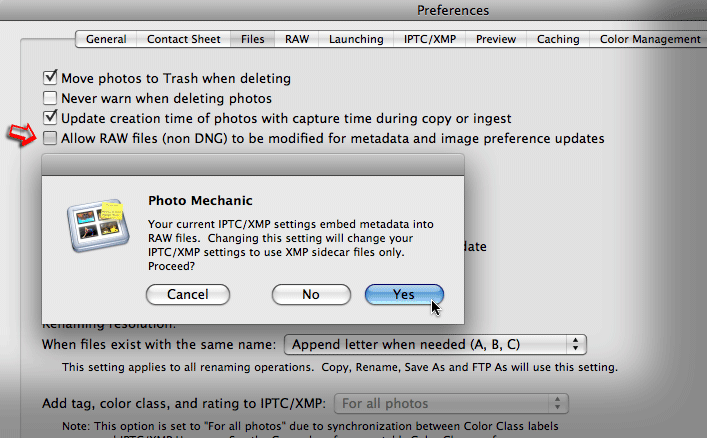
Task: Open the Preview preferences tab
Action: [x=496, y=39]
